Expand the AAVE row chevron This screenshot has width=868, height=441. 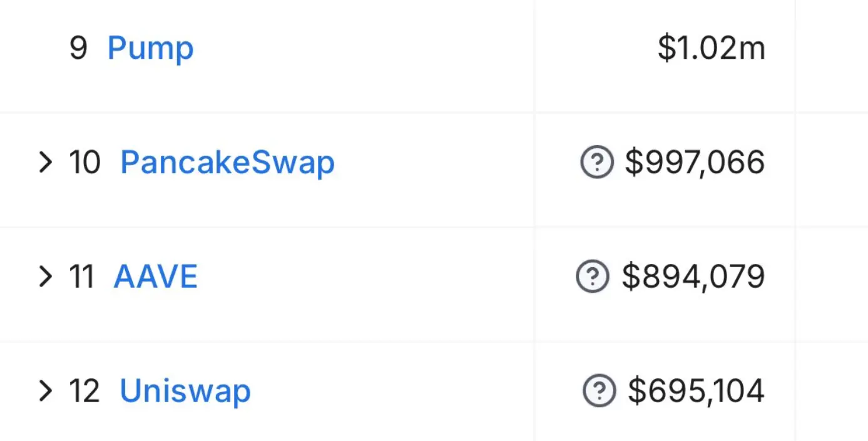coord(45,276)
